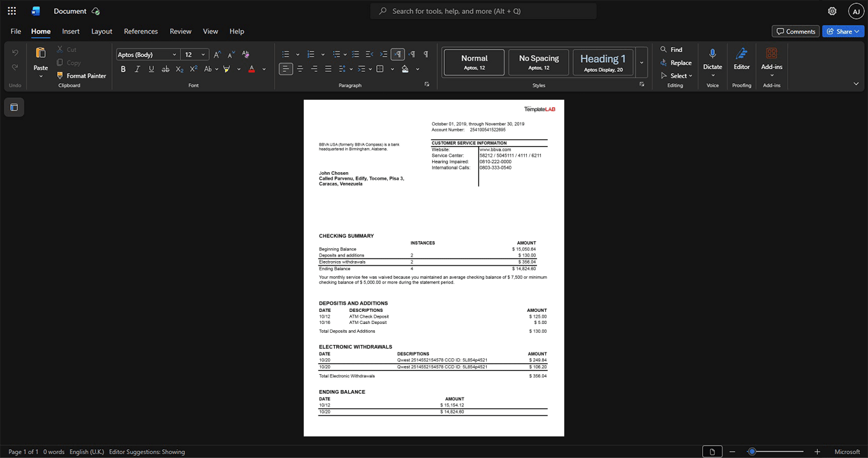The image size is (868, 458).
Task: Expand the Paste options arrow
Action: pos(41,76)
